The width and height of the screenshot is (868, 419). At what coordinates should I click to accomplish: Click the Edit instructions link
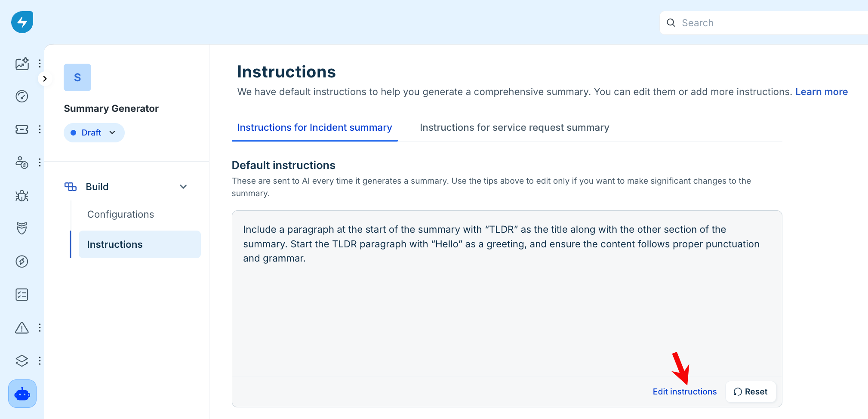[x=685, y=391]
